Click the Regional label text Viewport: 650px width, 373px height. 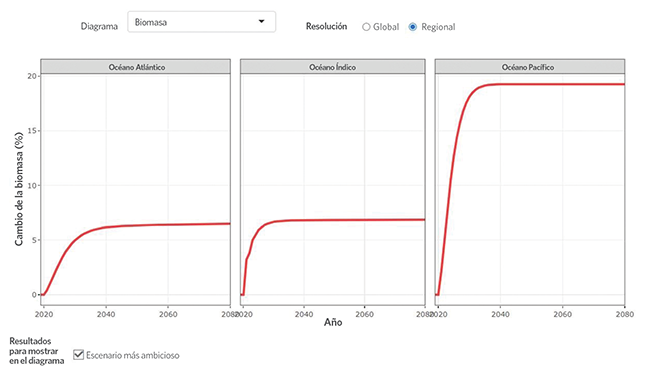pos(438,27)
